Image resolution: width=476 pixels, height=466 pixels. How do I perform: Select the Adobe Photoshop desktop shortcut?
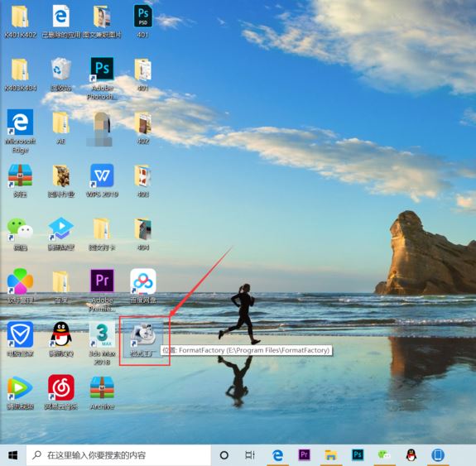tap(103, 79)
